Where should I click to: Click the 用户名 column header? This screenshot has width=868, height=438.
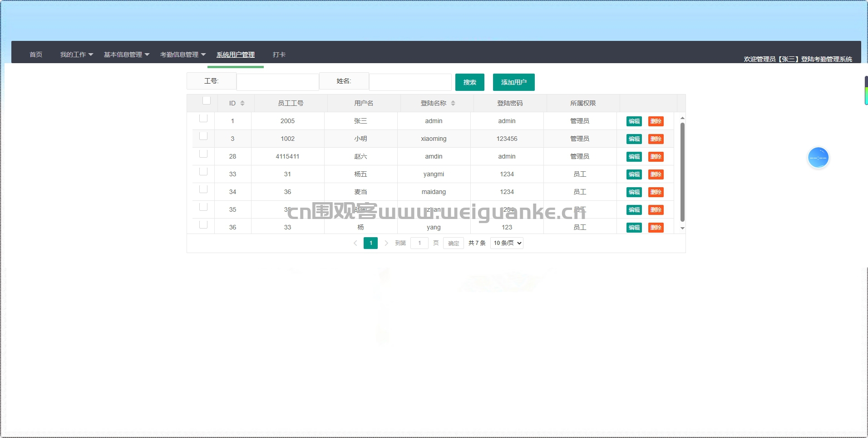(364, 103)
